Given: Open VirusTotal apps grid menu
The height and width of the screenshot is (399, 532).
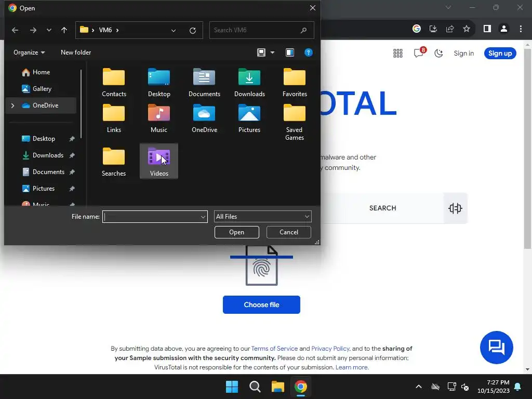Looking at the screenshot, I should coord(398,54).
